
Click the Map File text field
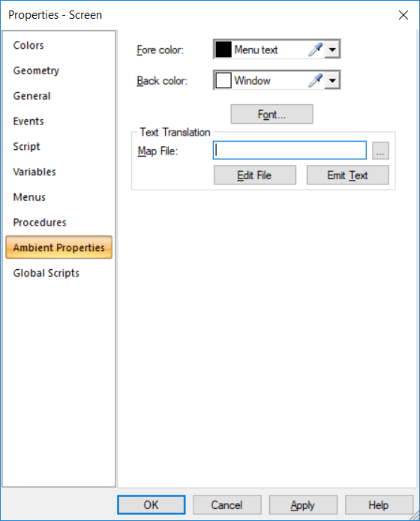point(289,150)
